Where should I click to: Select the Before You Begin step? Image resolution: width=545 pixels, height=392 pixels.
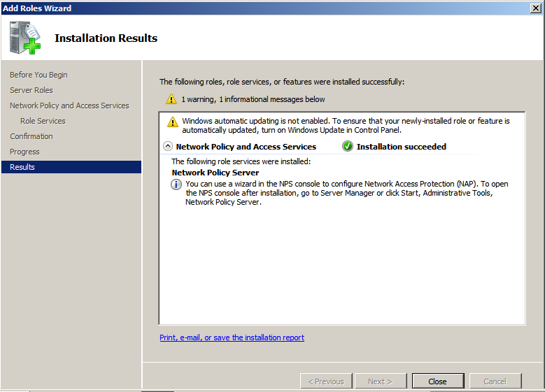point(38,75)
